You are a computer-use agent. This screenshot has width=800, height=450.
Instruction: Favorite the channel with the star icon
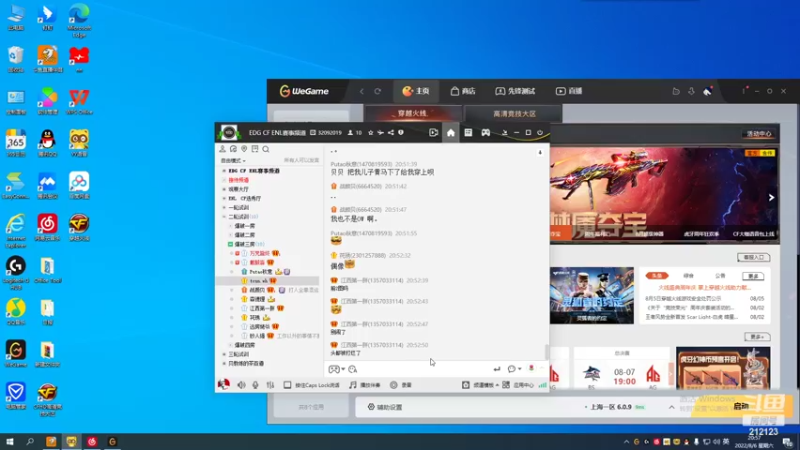point(371,133)
